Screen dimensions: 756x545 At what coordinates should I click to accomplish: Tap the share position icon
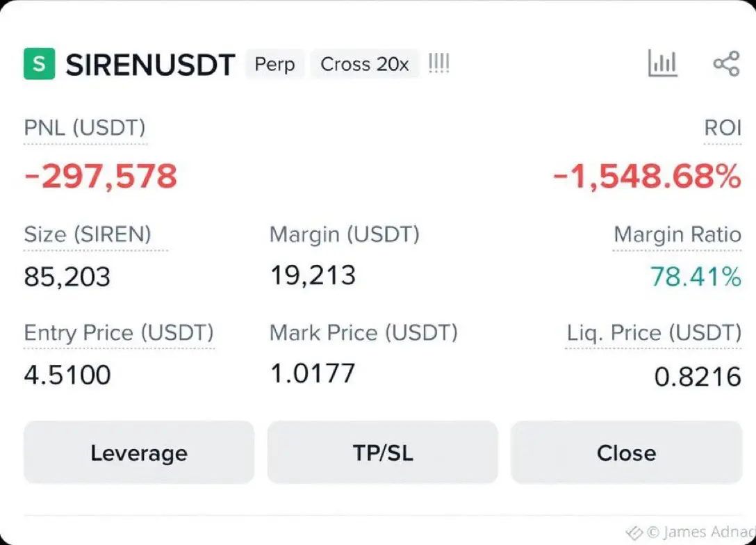[726, 64]
